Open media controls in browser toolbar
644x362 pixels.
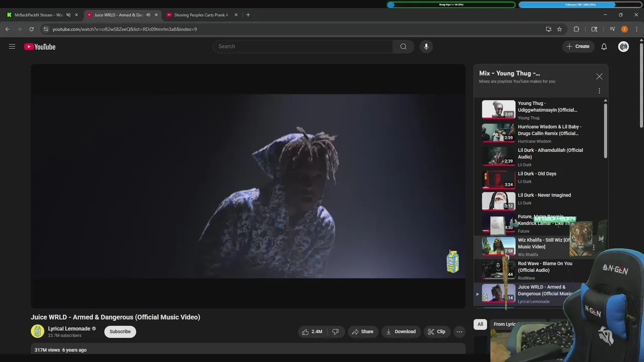pyautogui.click(x=612, y=29)
